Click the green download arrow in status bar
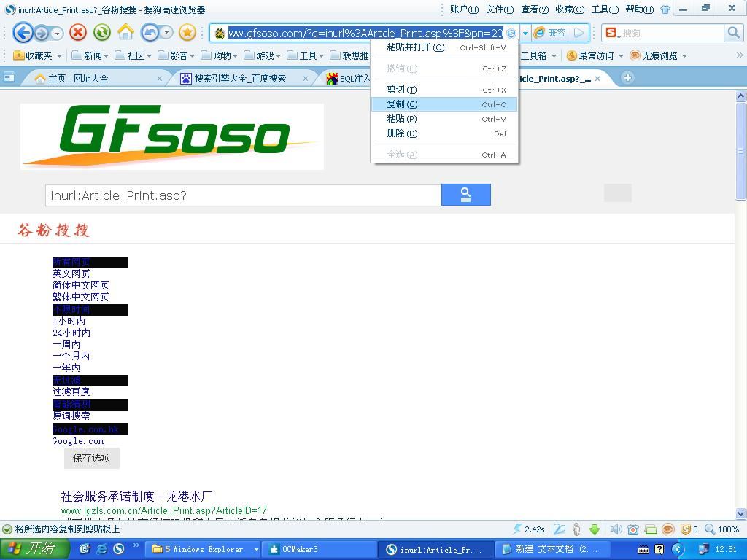747x560 pixels. pyautogui.click(x=595, y=529)
